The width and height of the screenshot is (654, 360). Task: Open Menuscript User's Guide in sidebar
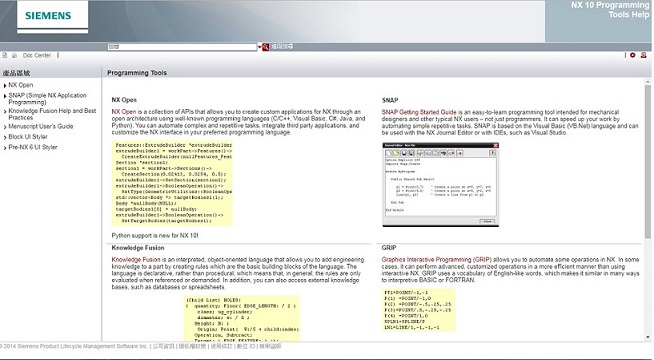tap(41, 126)
